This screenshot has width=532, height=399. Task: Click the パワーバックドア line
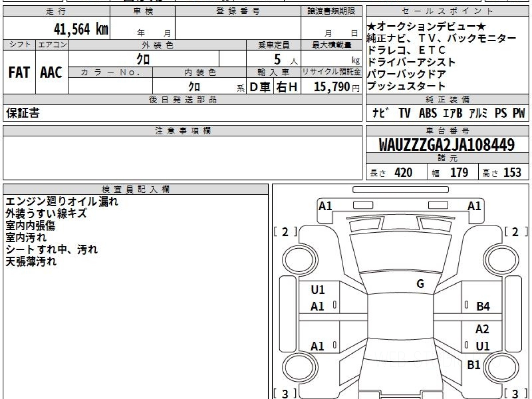pos(407,74)
